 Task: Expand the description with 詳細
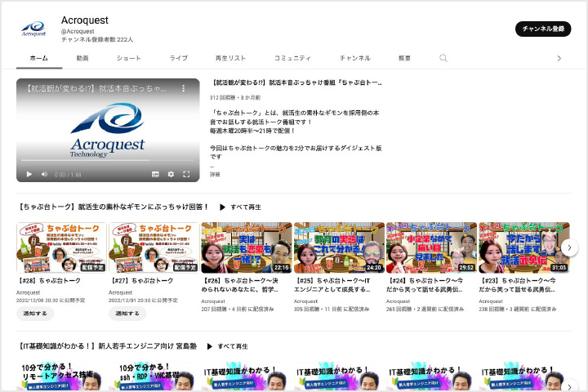tap(215, 175)
